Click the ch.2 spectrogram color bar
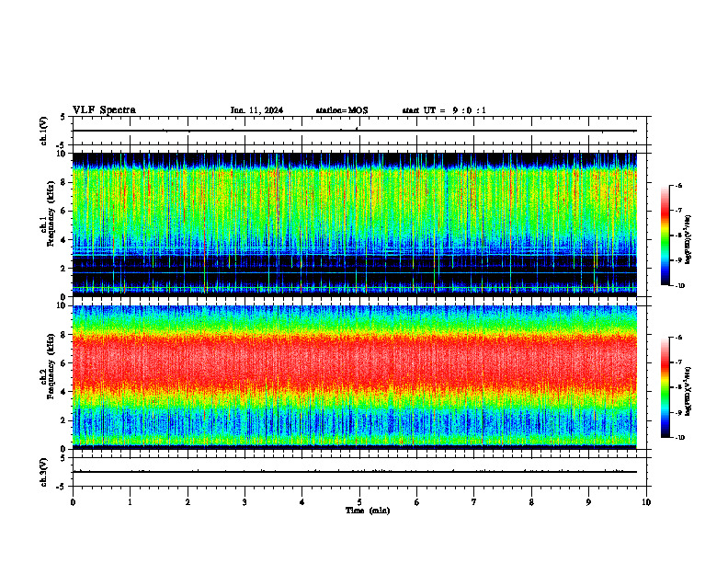The width and height of the screenshot is (728, 563). 665,387
